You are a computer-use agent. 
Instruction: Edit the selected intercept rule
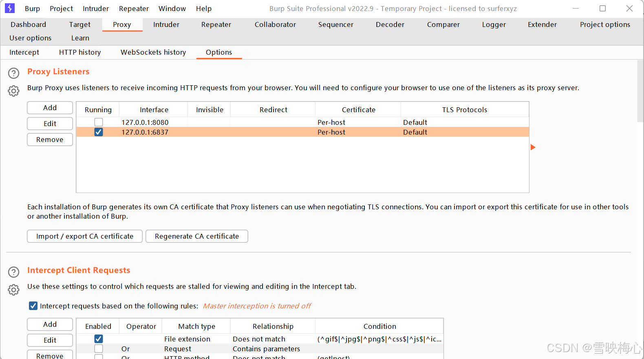(x=50, y=340)
